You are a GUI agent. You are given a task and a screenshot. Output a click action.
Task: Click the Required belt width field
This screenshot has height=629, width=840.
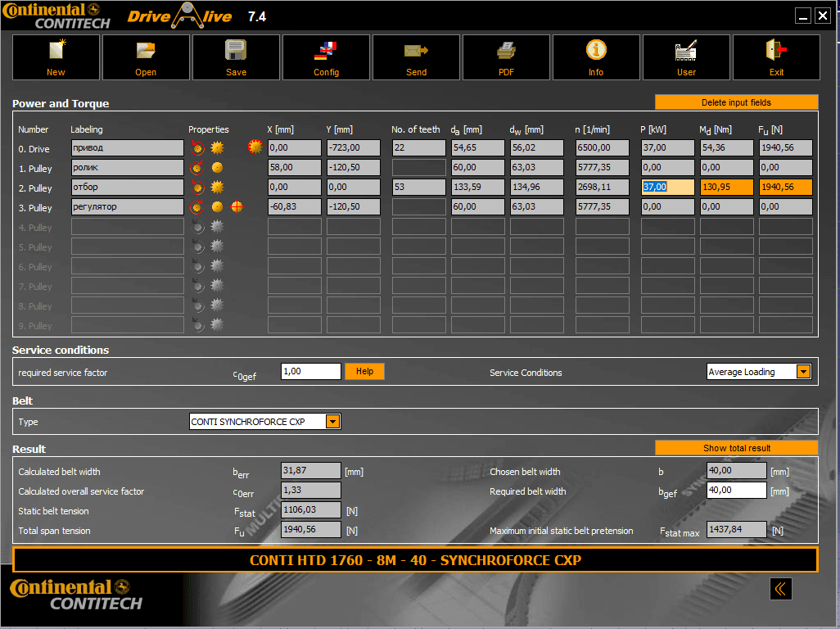point(736,491)
